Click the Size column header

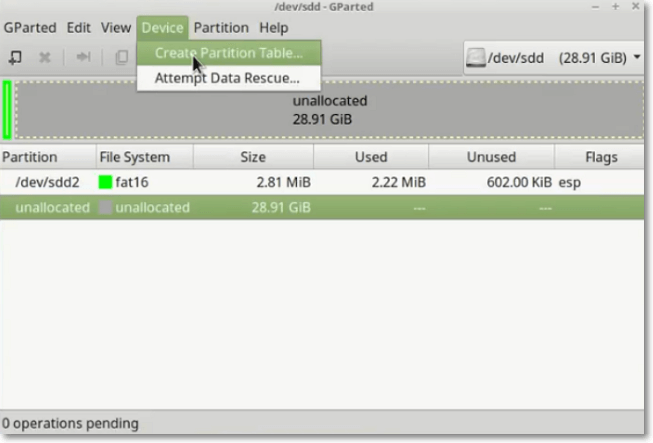pyautogui.click(x=253, y=157)
